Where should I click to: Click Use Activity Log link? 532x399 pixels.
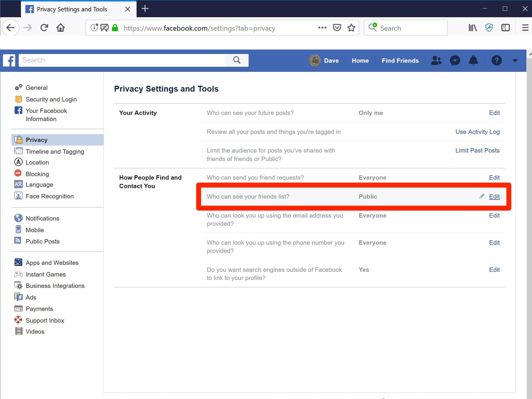tap(477, 132)
